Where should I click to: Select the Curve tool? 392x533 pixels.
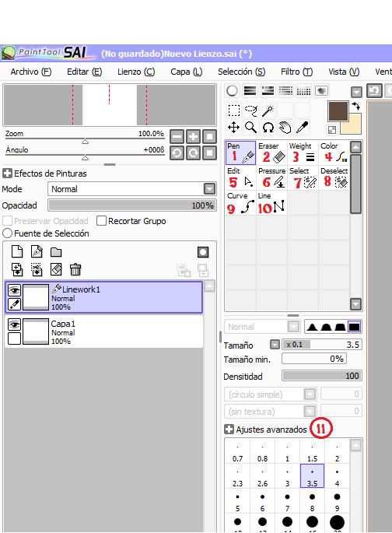(240, 203)
